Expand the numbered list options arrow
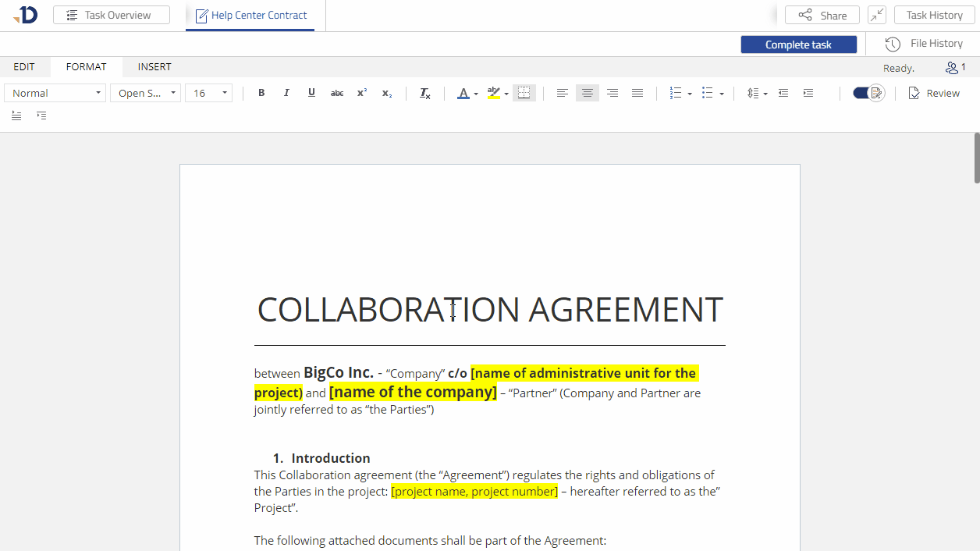This screenshot has width=980, height=551. coord(690,94)
